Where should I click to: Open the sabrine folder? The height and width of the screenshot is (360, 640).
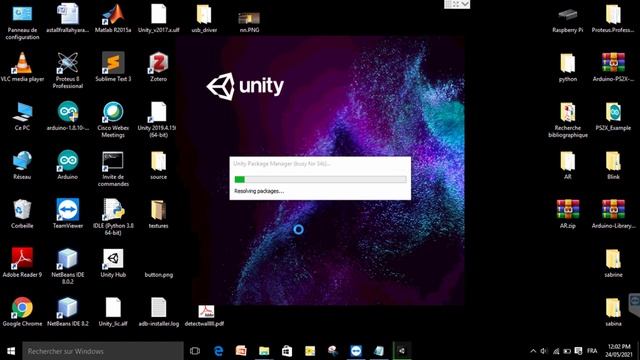point(613,263)
